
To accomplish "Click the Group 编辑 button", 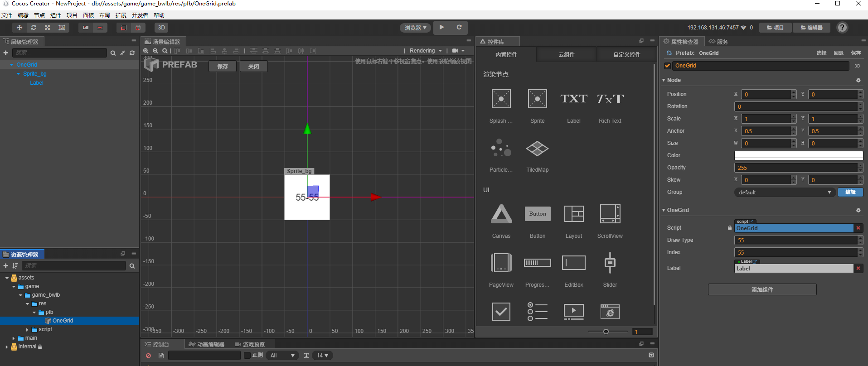I will 850,192.
